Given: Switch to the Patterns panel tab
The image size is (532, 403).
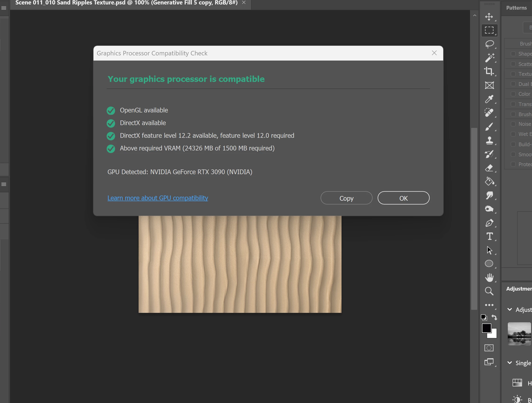Looking at the screenshot, I should pos(516,8).
